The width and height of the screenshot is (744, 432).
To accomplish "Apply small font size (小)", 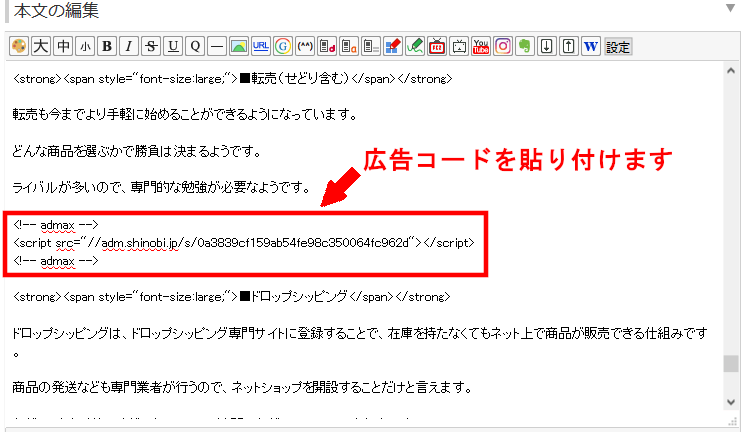I will tap(85, 47).
